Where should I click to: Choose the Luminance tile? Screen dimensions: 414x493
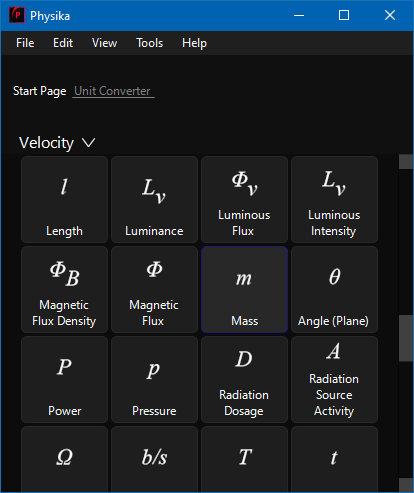pyautogui.click(x=154, y=199)
